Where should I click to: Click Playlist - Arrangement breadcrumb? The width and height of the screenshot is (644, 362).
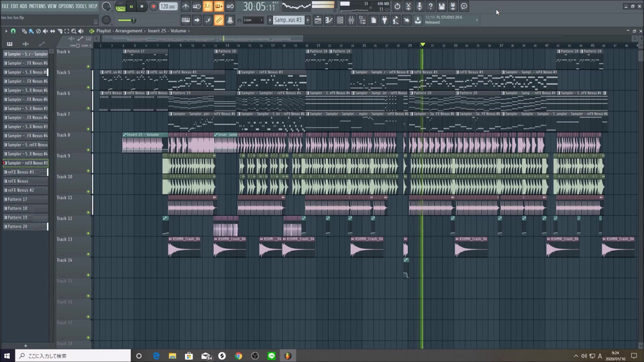[x=119, y=31]
